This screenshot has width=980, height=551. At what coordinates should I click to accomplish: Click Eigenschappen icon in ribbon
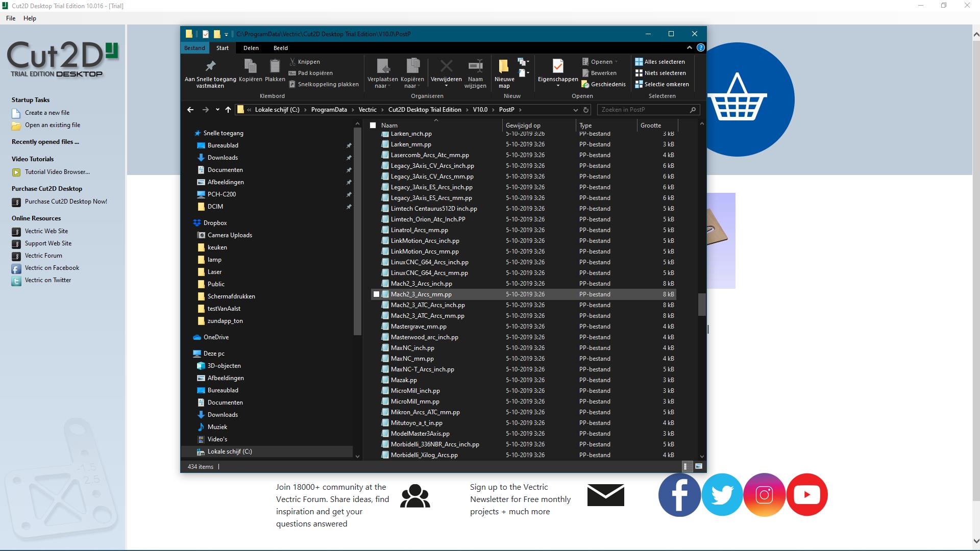point(557,66)
